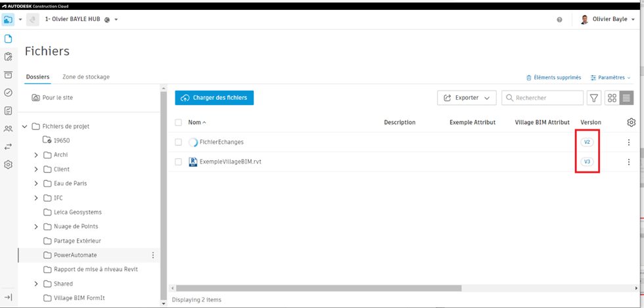Open the V3 version badge of ExempleVillageBIM.rvt
644x308 pixels.
pos(587,162)
